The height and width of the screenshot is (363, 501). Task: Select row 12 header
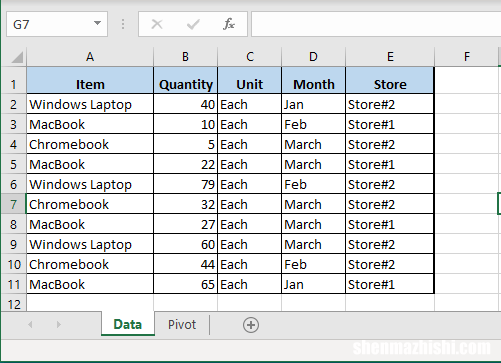click(14, 303)
